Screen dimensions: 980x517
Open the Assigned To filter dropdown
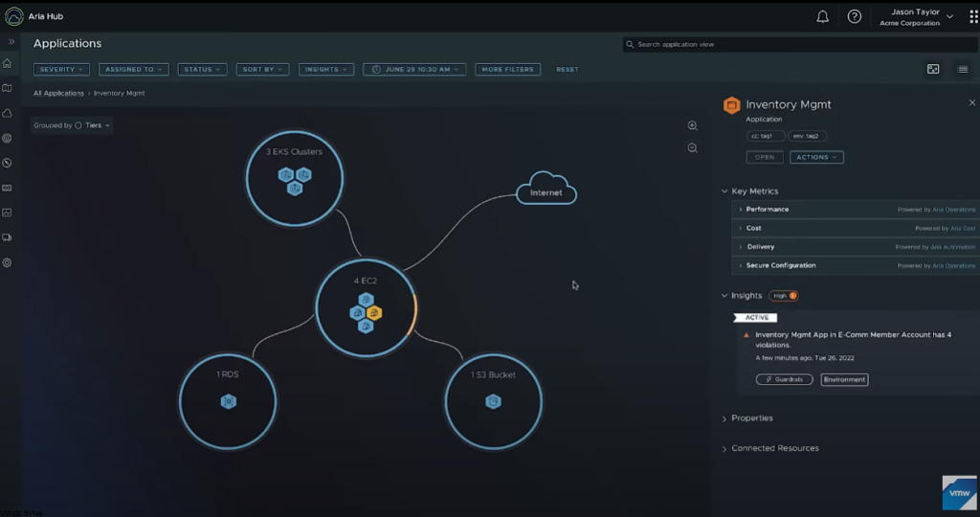134,69
